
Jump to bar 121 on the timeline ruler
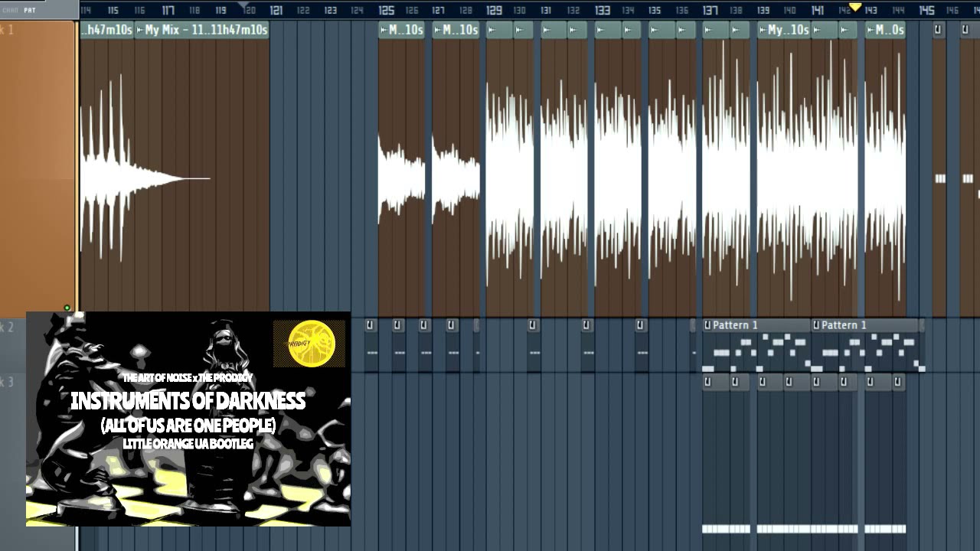point(276,10)
